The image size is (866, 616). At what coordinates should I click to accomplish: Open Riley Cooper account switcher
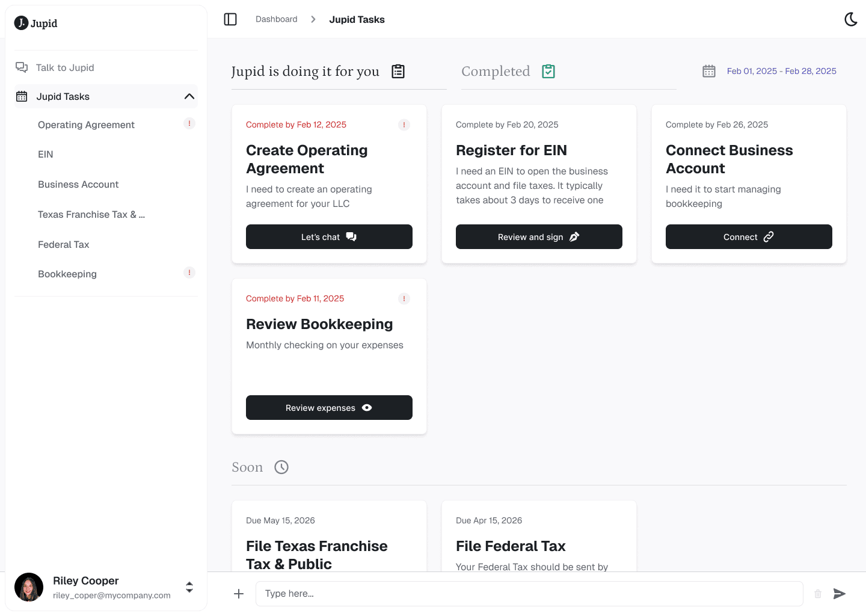tap(189, 587)
